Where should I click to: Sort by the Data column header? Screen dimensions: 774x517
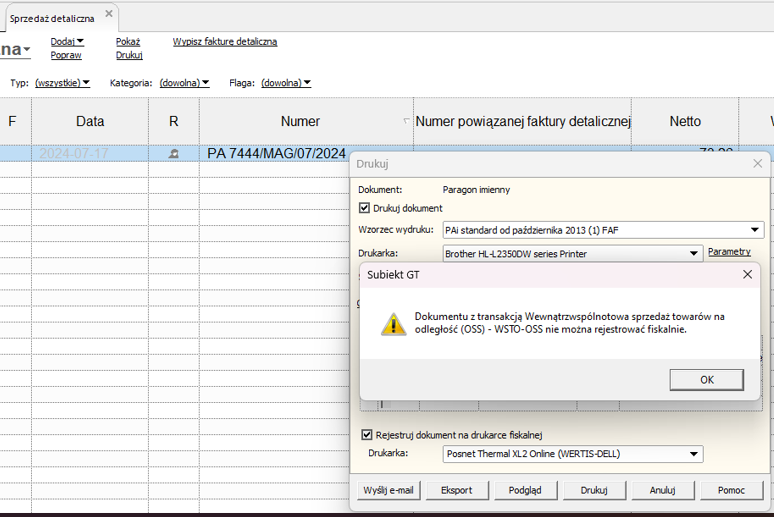90,121
